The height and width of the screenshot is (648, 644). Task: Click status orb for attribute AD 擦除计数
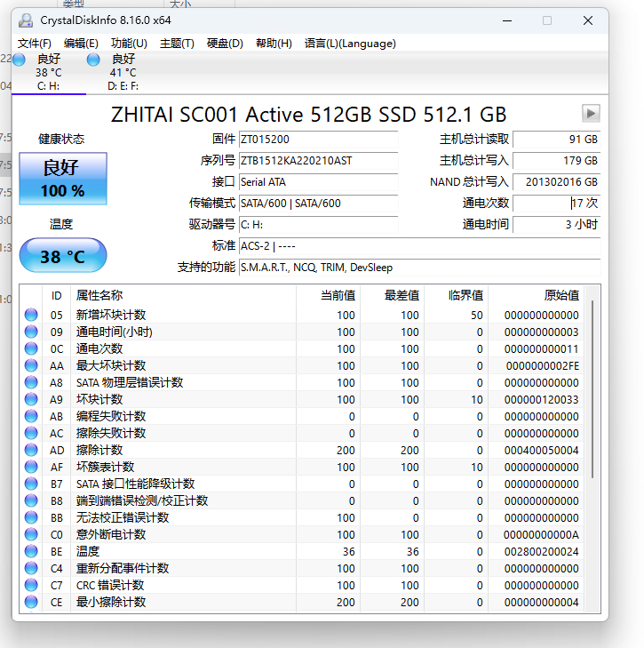[31, 450]
